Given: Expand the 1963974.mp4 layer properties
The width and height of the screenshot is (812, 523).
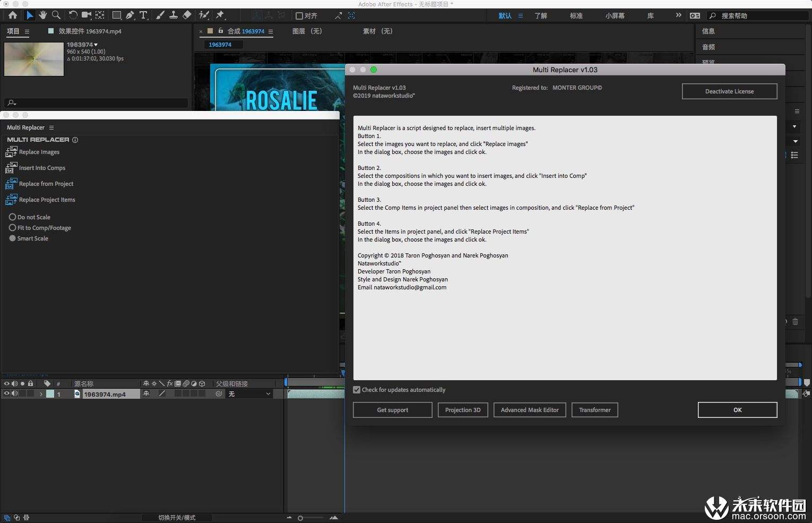Looking at the screenshot, I should (x=41, y=394).
